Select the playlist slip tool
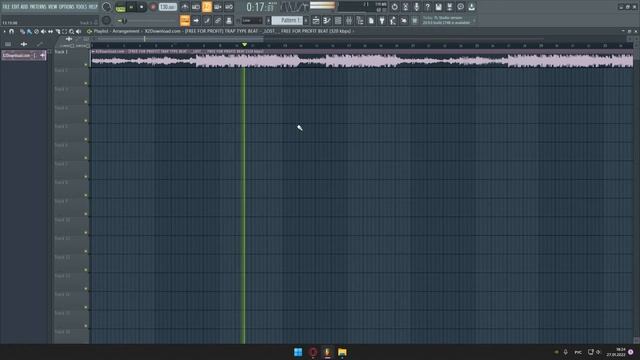The width and height of the screenshot is (640, 360). pyautogui.click(x=50, y=31)
